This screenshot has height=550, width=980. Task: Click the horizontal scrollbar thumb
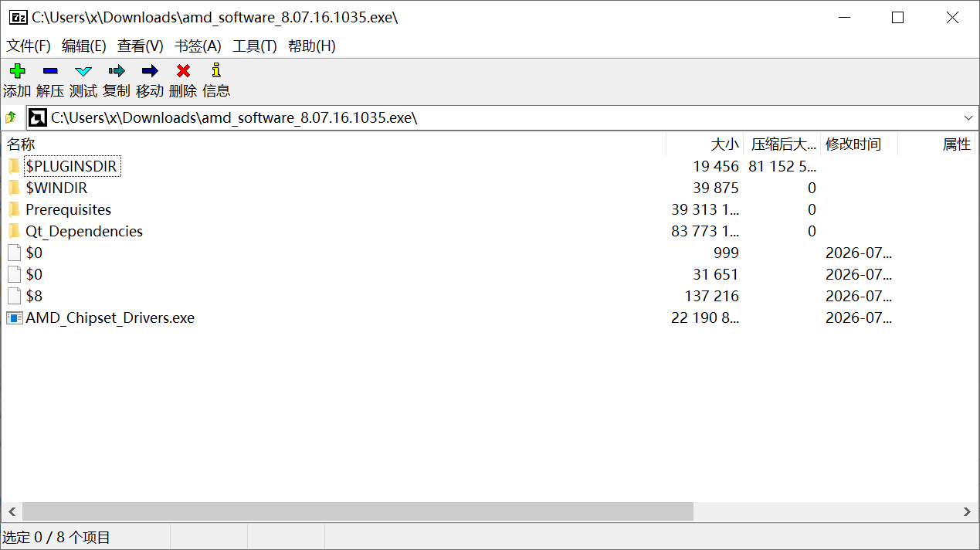coord(358,511)
